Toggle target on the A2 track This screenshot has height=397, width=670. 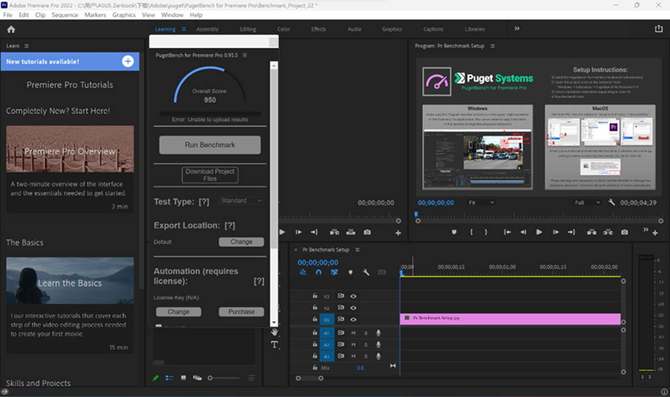(x=327, y=344)
